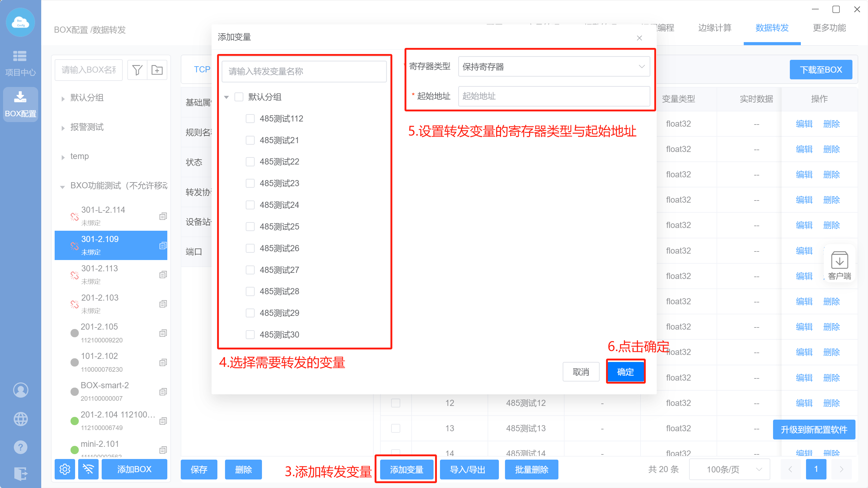868x488 pixels.
Task: Open the user account icon in sidebar
Action: (x=20, y=390)
